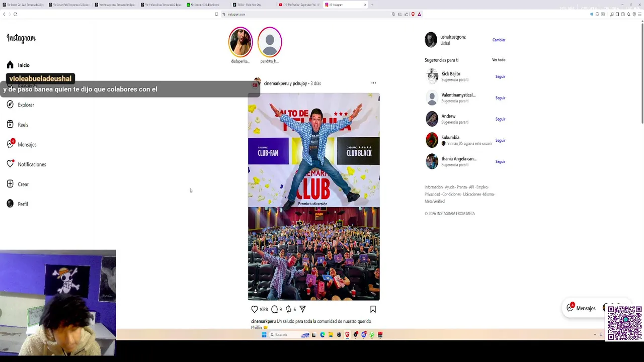Follow Kick Bajito
644x362 pixels.
(500, 76)
